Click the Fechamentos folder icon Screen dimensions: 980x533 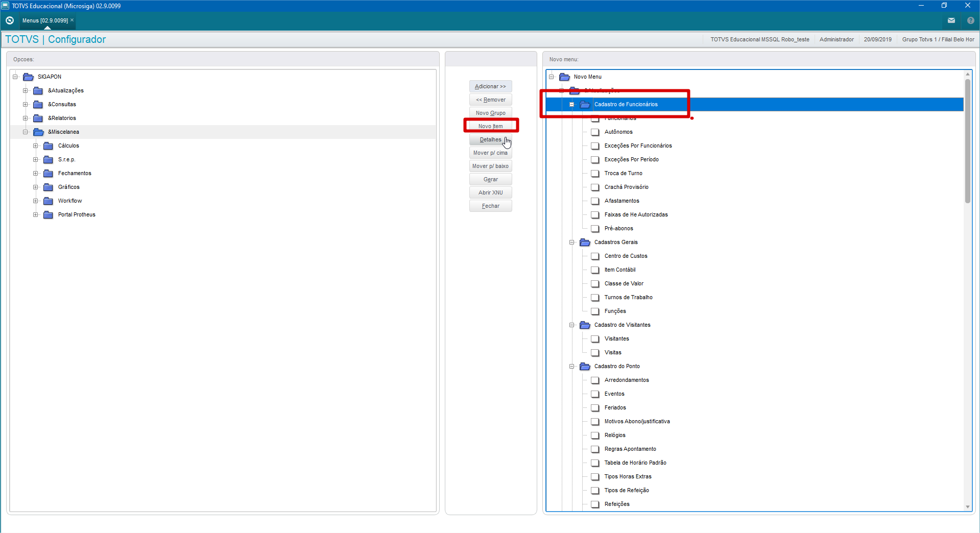point(49,173)
